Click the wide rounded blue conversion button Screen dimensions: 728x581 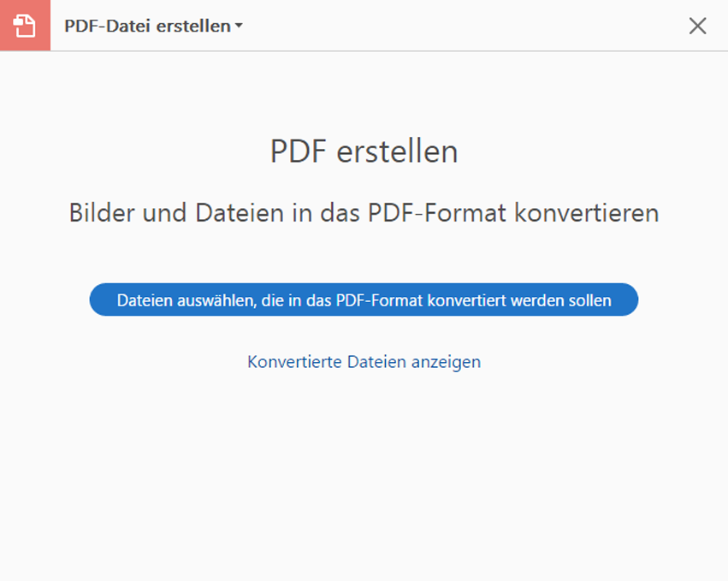click(364, 299)
